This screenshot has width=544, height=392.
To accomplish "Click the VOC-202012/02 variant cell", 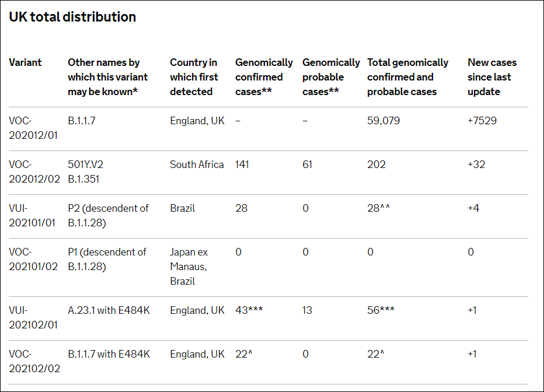I will pyautogui.click(x=34, y=172).
